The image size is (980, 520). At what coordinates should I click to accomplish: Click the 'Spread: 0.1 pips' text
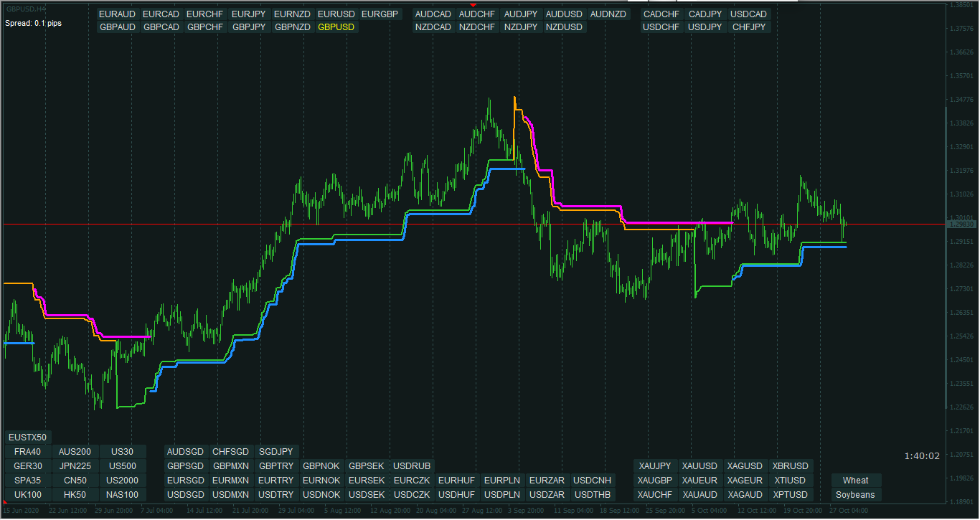pos(33,23)
